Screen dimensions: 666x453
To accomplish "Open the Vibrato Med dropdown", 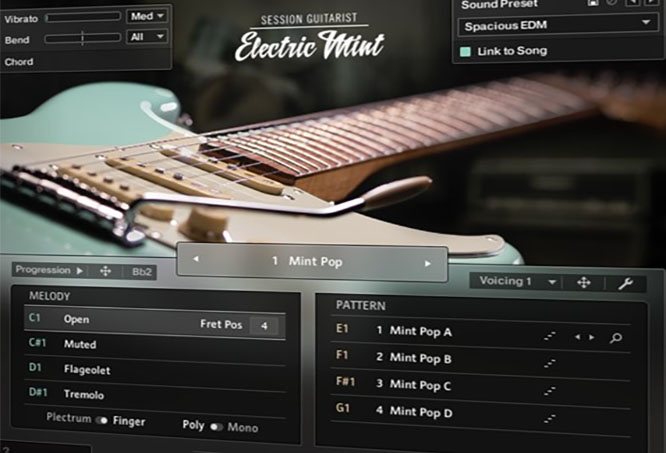I will coord(147,17).
